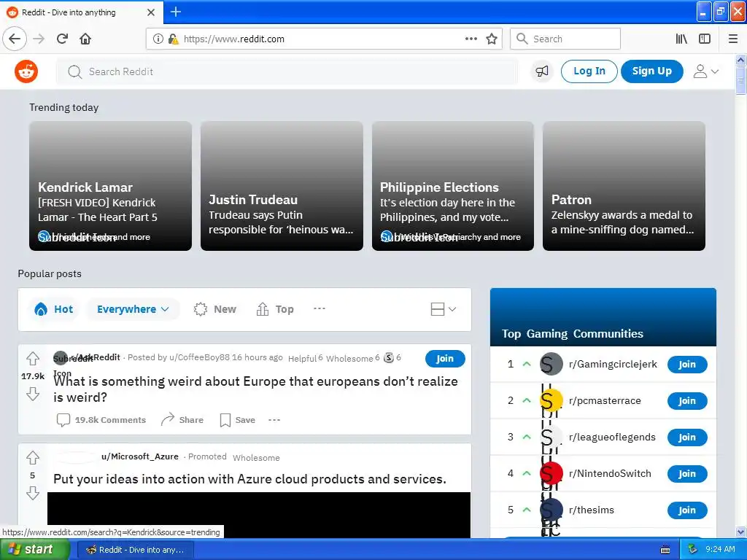Open the Everywhere location dropdown
Image resolution: width=747 pixels, height=560 pixels.
(133, 309)
